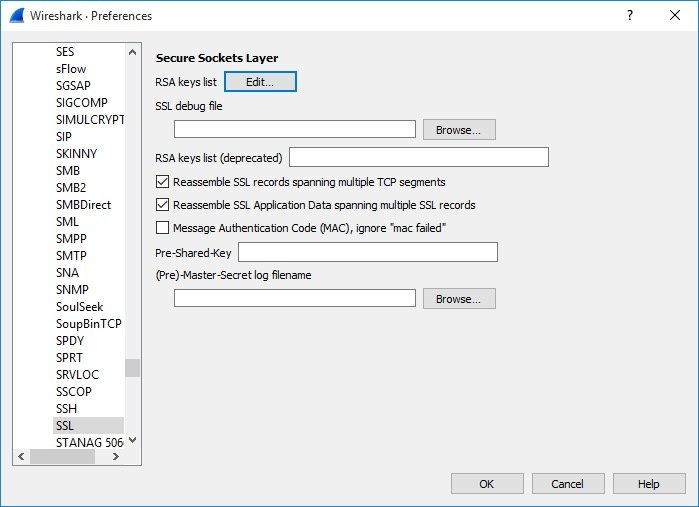This screenshot has height=507, width=699.
Task: Enable ignore "mac failed" checkbox
Action: [x=162, y=228]
